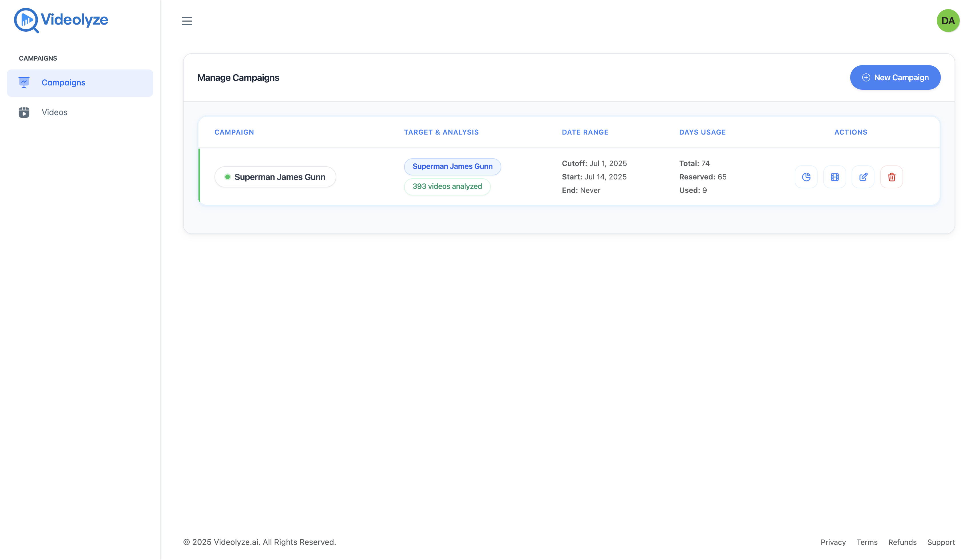The height and width of the screenshot is (560, 978).
Task: Click the TARGET & ANALYSIS column header
Action: 441,132
